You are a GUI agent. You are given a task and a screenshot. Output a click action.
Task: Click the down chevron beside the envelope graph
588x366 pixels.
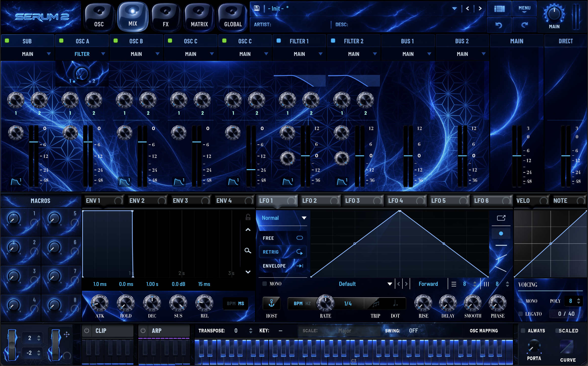click(248, 272)
